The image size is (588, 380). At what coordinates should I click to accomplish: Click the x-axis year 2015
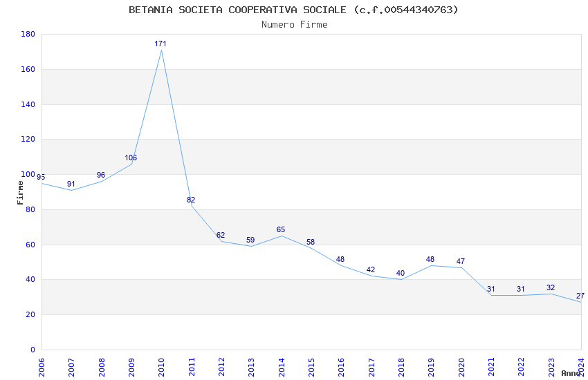point(311,368)
